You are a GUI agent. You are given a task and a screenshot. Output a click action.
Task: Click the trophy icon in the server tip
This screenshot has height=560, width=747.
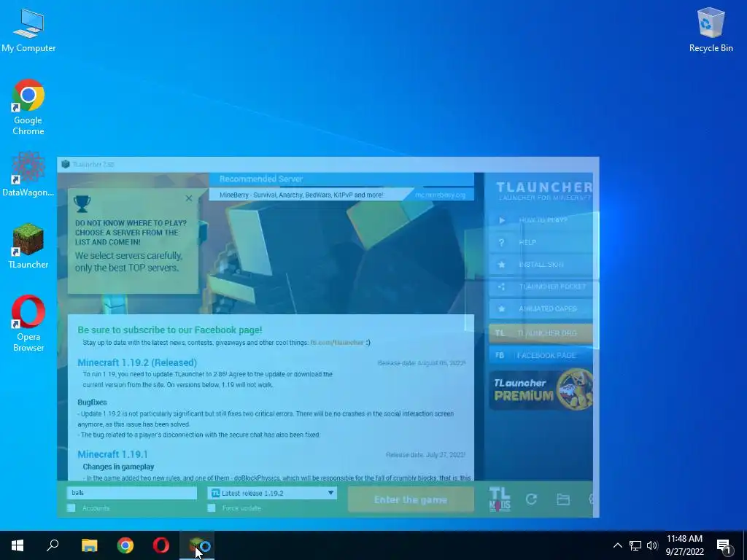[x=82, y=203]
